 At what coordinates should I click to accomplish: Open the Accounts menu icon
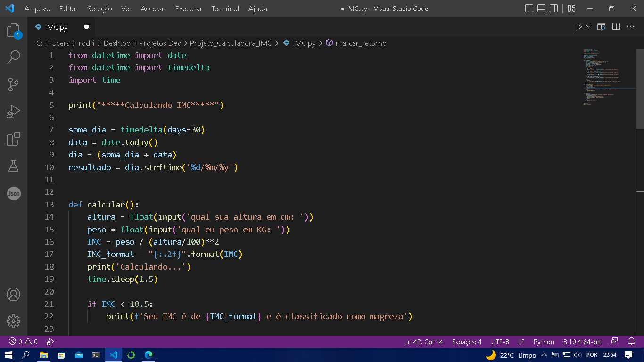(x=14, y=295)
